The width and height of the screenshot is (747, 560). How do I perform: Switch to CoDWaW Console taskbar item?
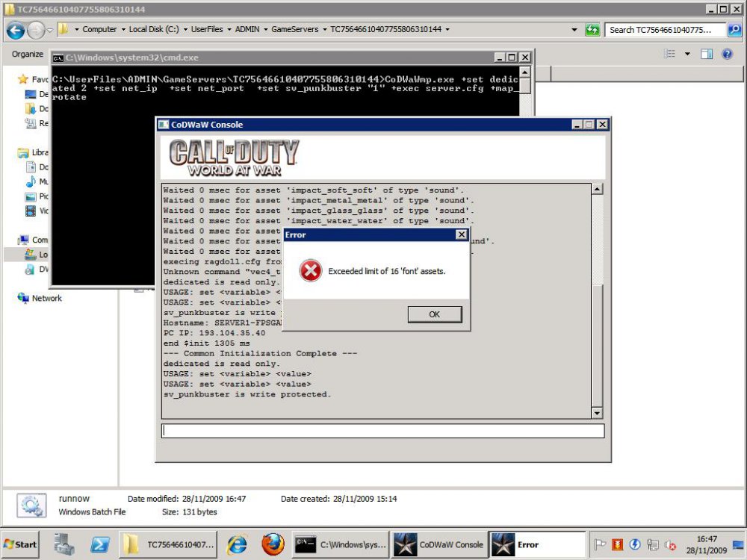tap(439, 544)
